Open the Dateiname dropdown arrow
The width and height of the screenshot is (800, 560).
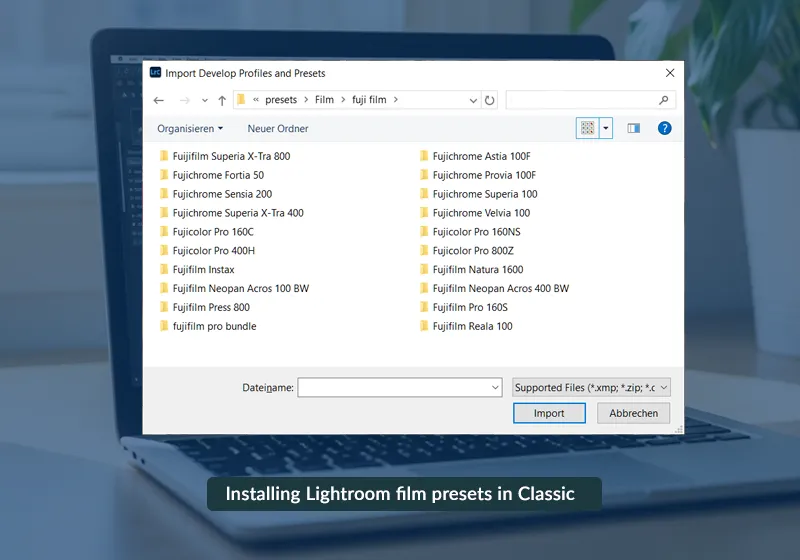pos(495,388)
